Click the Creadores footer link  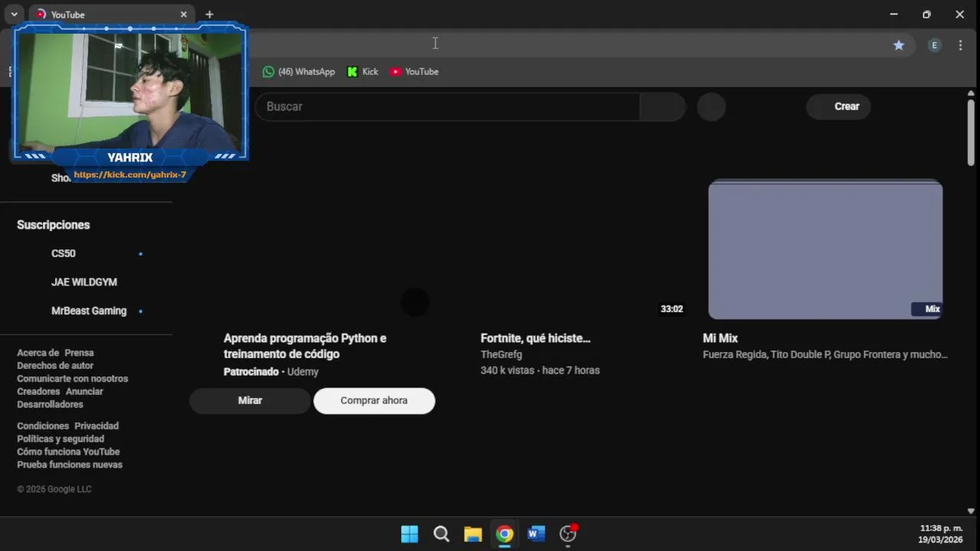[38, 392]
